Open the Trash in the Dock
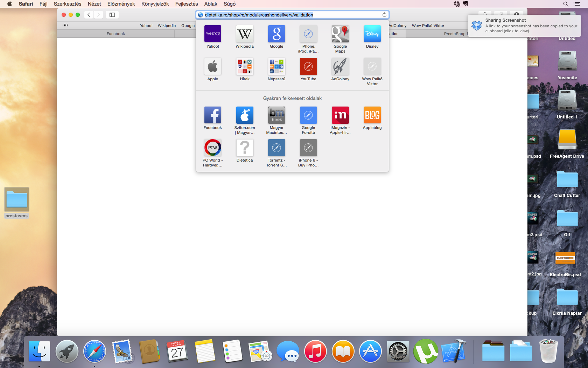Viewport: 588px width, 368px height. [549, 351]
